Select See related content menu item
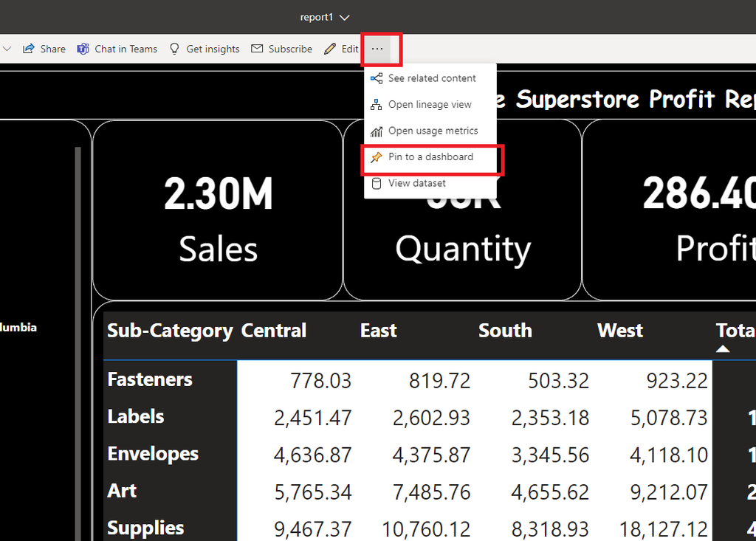Viewport: 756px width, 541px height. point(432,78)
